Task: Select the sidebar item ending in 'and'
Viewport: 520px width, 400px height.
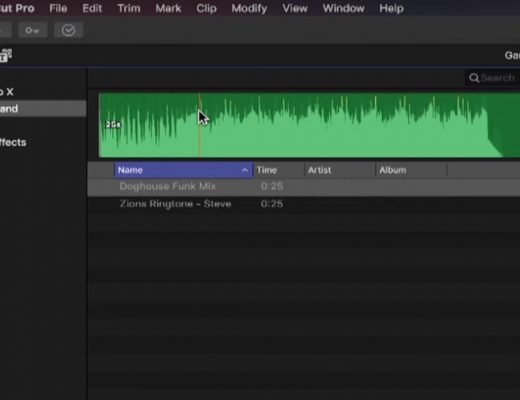Action: tap(43, 109)
